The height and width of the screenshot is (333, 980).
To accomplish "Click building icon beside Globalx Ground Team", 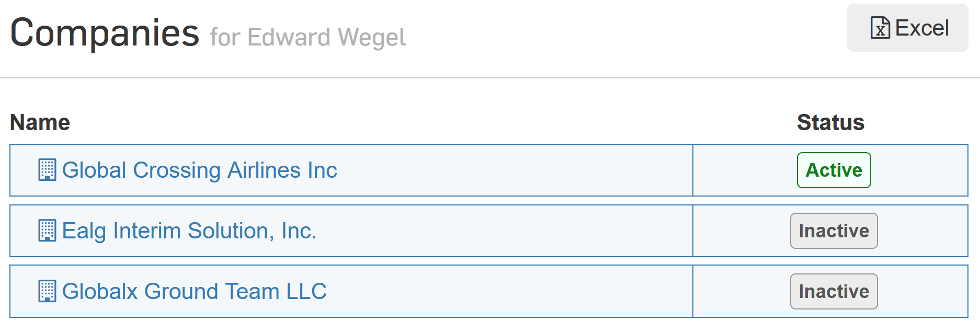I will click(x=47, y=292).
